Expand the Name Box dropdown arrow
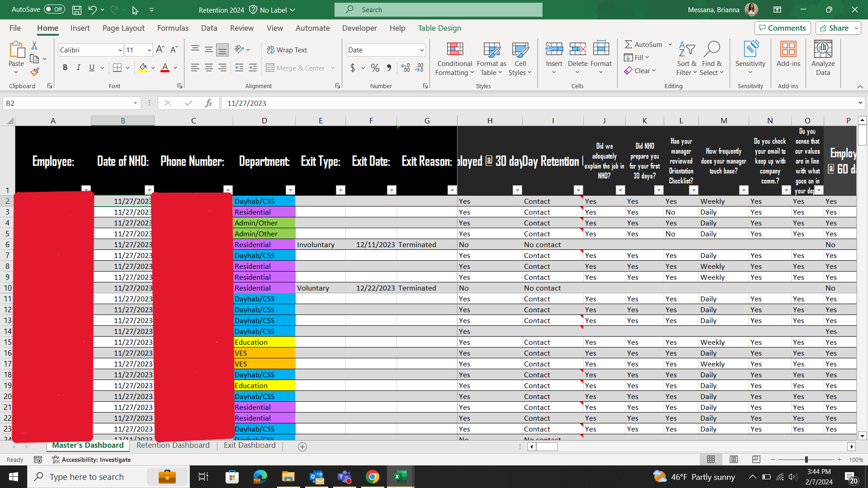The height and width of the screenshot is (488, 868). [135, 103]
